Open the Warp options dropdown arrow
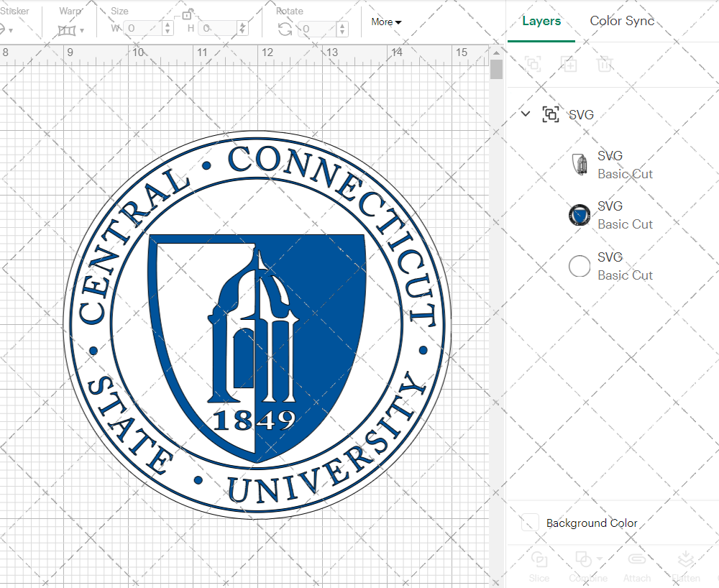 tap(81, 30)
